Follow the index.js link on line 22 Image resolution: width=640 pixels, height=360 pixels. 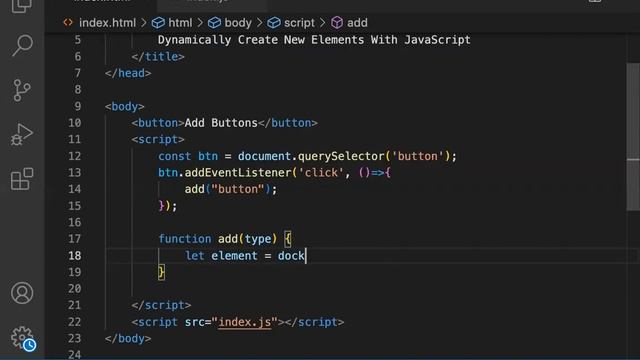244,322
